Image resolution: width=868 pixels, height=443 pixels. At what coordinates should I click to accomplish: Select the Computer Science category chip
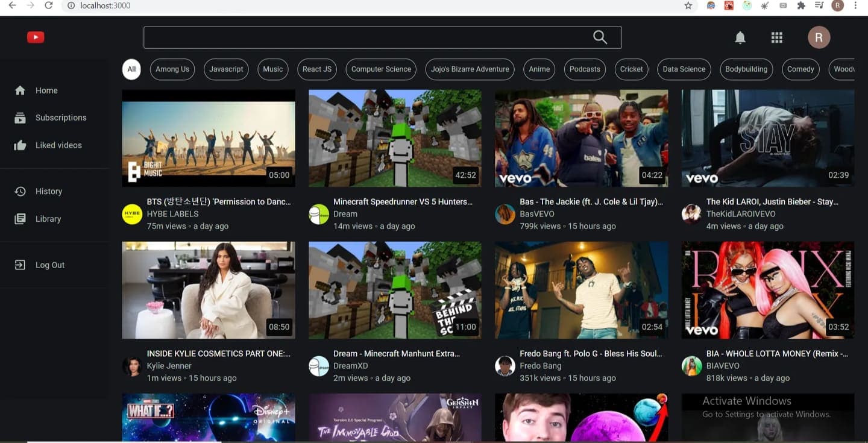[x=381, y=69]
